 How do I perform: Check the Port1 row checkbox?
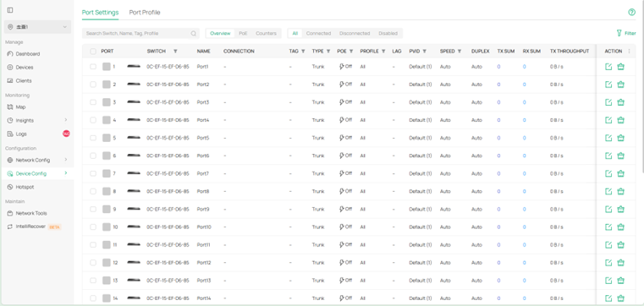point(93,67)
